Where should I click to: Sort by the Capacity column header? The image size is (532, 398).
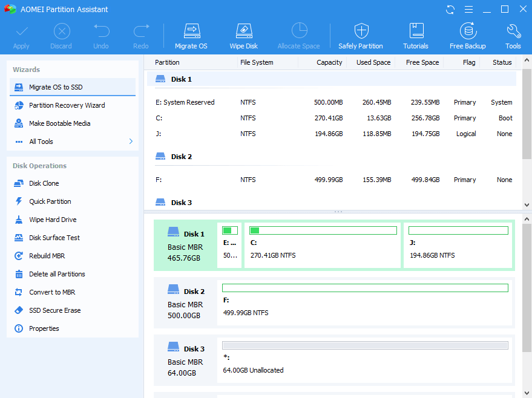coord(329,62)
